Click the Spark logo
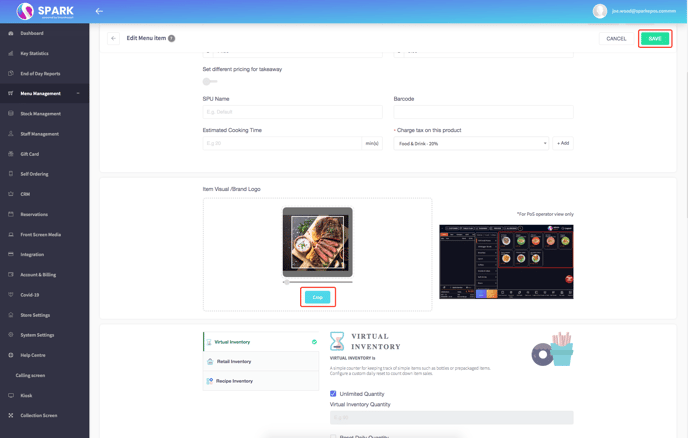This screenshot has height=438, width=688. (x=45, y=11)
